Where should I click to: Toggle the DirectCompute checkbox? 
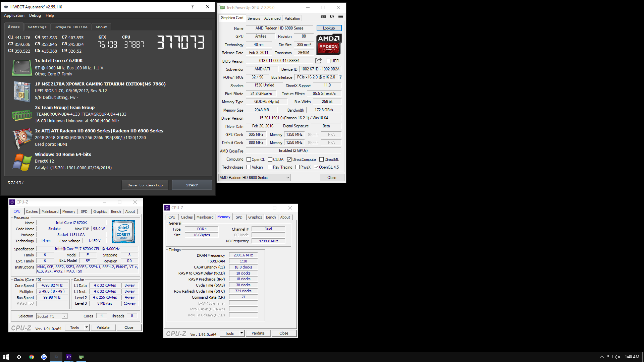[x=289, y=160]
